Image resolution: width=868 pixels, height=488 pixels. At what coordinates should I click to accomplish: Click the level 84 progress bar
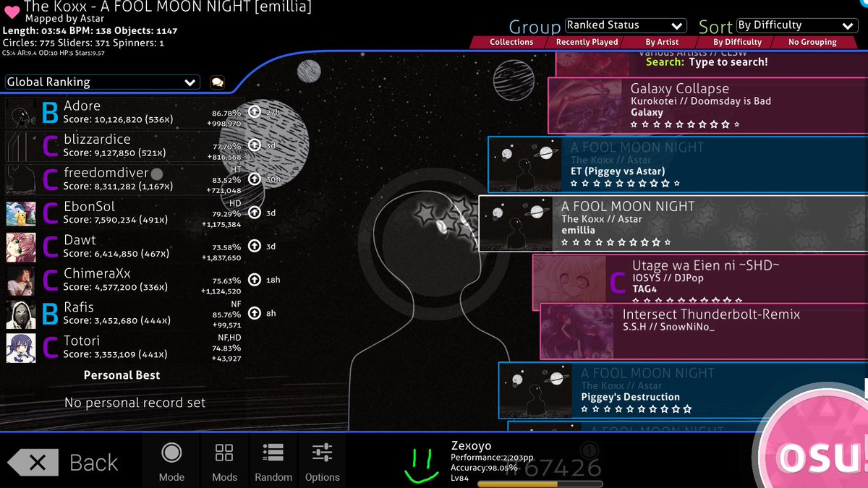coord(540,484)
